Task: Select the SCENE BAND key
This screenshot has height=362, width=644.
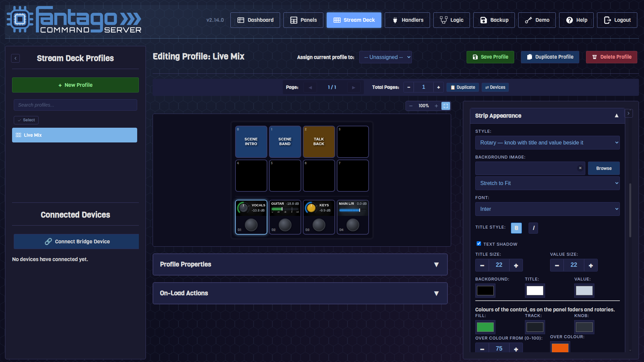Action: 285,142
